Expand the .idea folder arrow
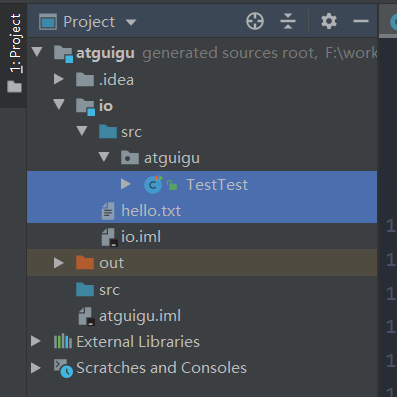 59,79
